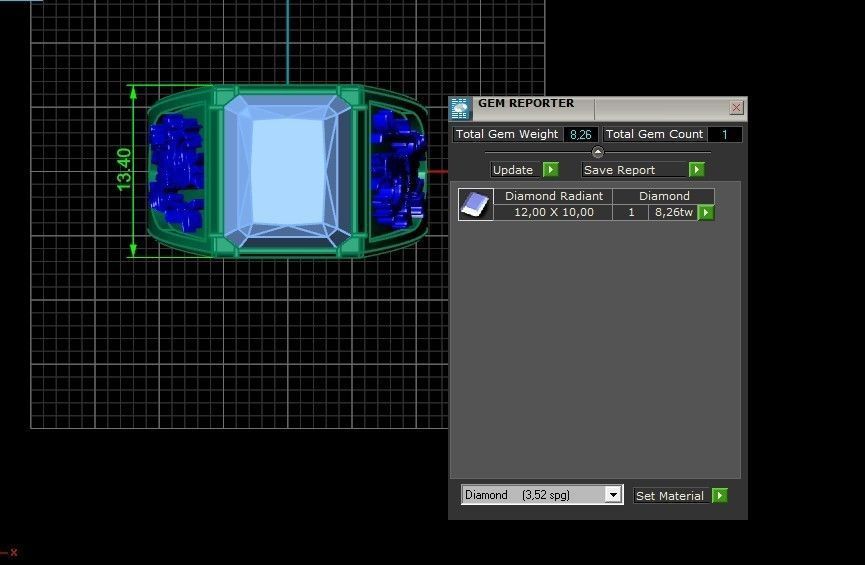
Task: Select the 13,40 dimension annotation
Action: pyautogui.click(x=125, y=170)
